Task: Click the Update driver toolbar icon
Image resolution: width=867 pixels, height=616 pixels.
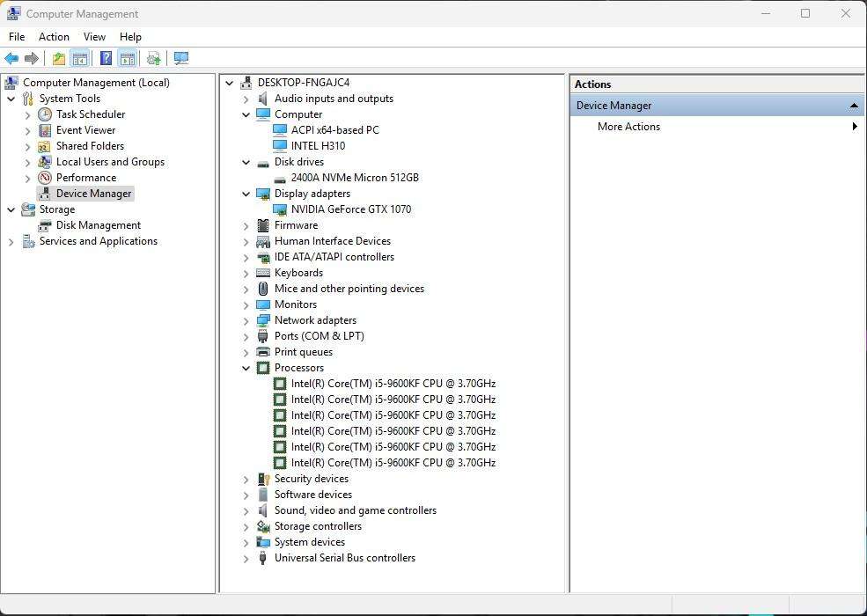Action: tap(154, 59)
